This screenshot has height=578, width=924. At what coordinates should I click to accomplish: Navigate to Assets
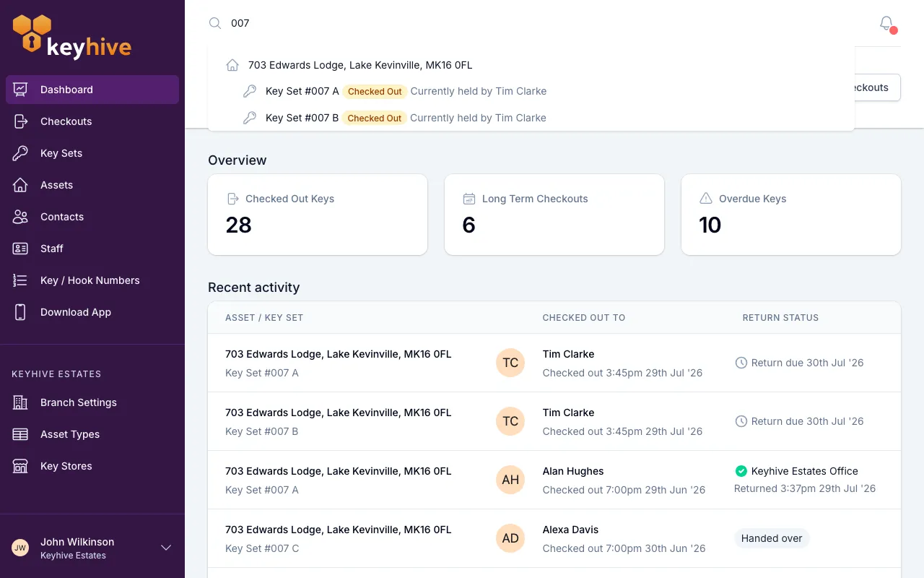click(92, 185)
